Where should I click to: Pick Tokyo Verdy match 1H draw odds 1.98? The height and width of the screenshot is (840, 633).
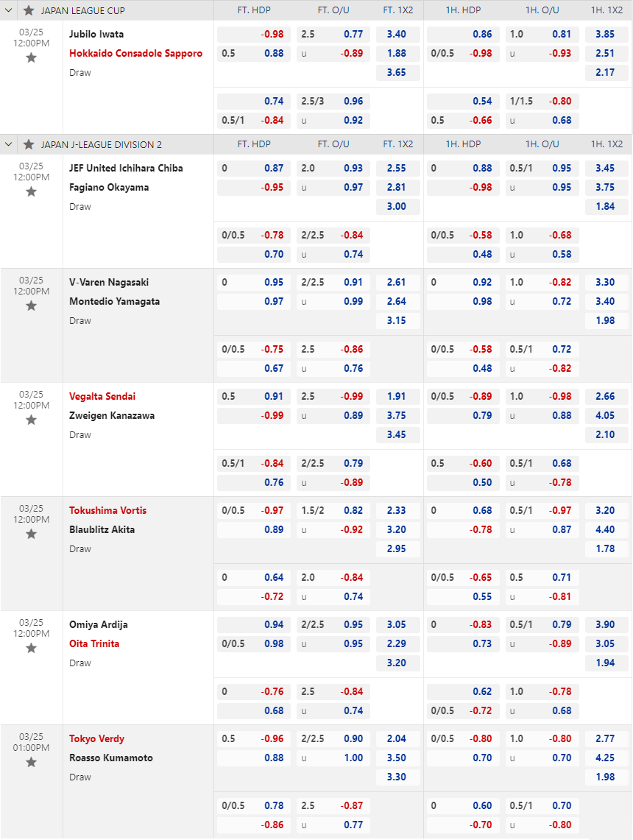[607, 777]
